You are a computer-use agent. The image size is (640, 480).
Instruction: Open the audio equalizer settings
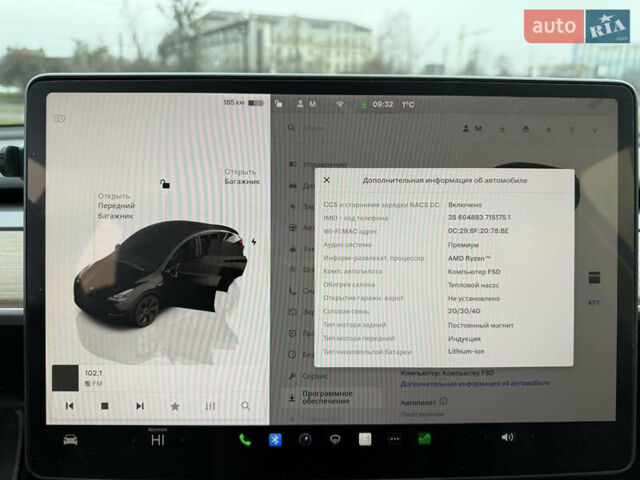[x=210, y=406]
